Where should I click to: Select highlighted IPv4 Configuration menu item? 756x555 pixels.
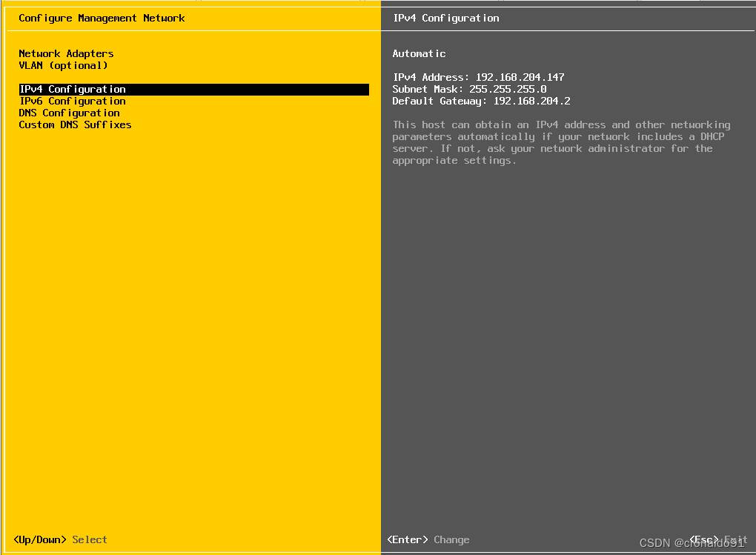[73, 89]
